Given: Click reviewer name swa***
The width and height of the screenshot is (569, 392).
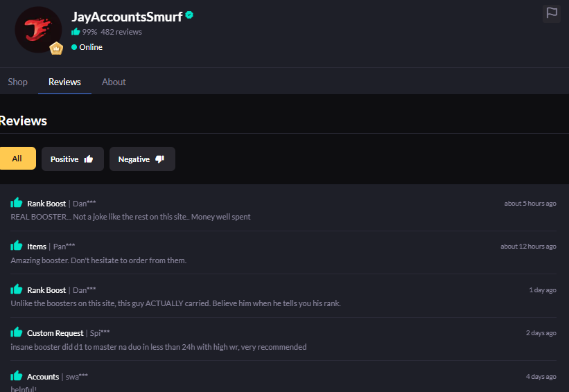Looking at the screenshot, I should pyautogui.click(x=77, y=377).
